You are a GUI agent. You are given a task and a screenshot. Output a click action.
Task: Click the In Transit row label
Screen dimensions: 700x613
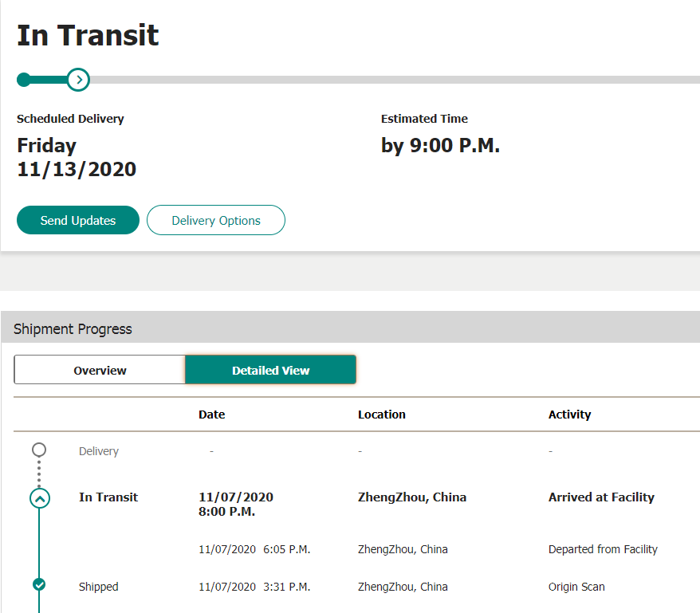tap(108, 497)
